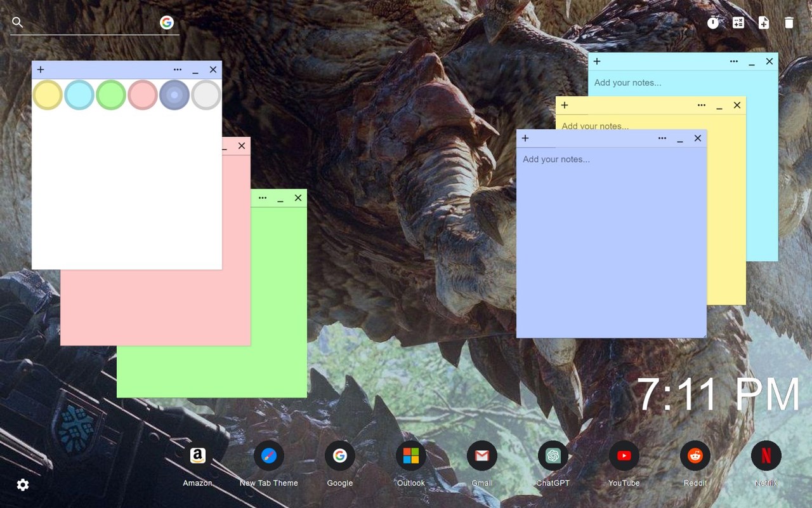Choose the green note color swatch
The width and height of the screenshot is (812, 508).
click(111, 95)
